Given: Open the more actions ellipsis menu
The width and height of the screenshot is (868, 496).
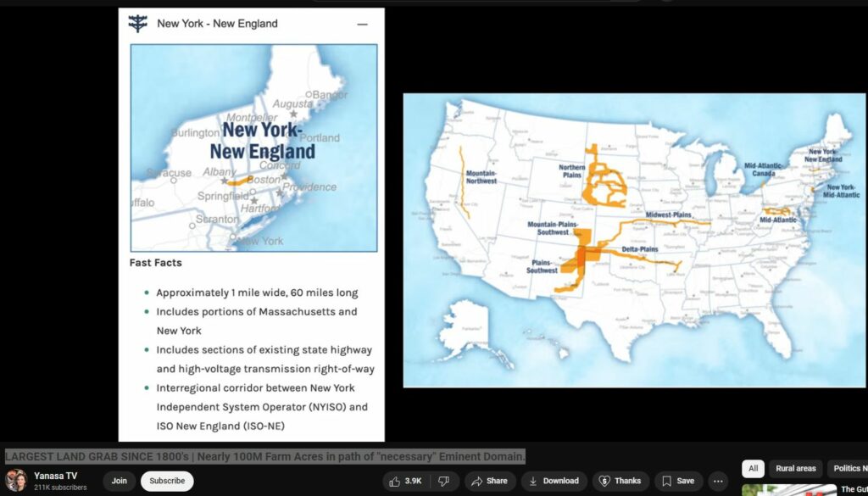Looking at the screenshot, I should click(718, 481).
